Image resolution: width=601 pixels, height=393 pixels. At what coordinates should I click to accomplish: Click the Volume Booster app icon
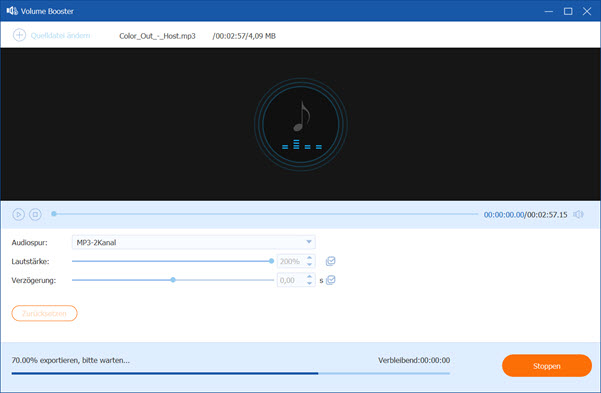tap(12, 11)
